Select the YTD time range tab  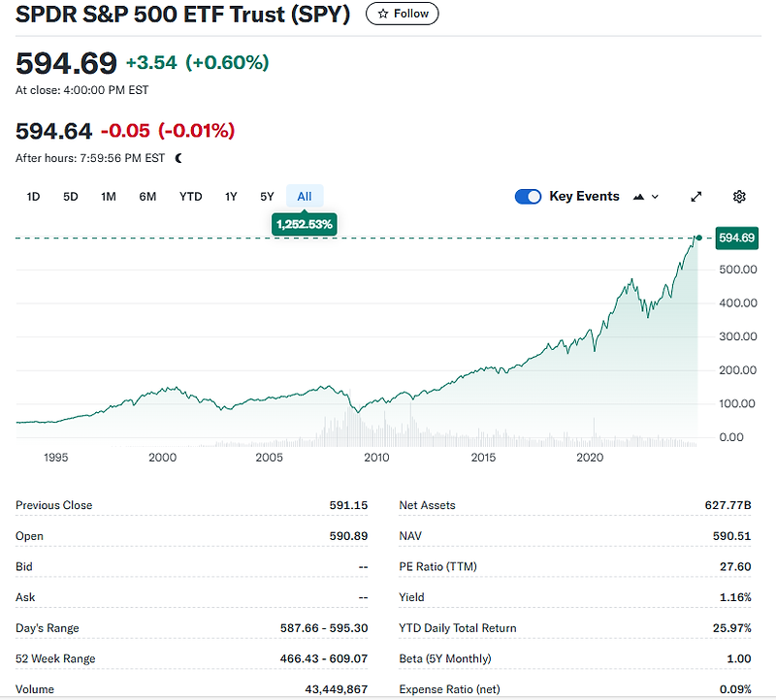(190, 196)
